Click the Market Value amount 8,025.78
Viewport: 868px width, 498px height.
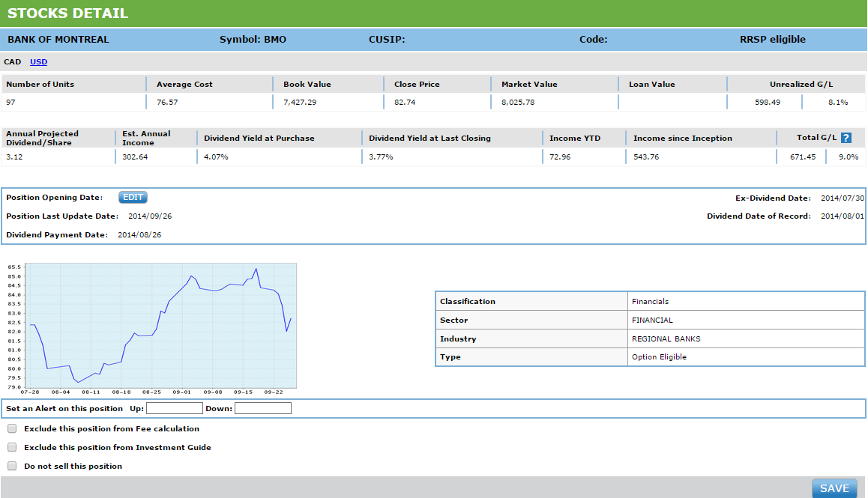pyautogui.click(x=518, y=102)
